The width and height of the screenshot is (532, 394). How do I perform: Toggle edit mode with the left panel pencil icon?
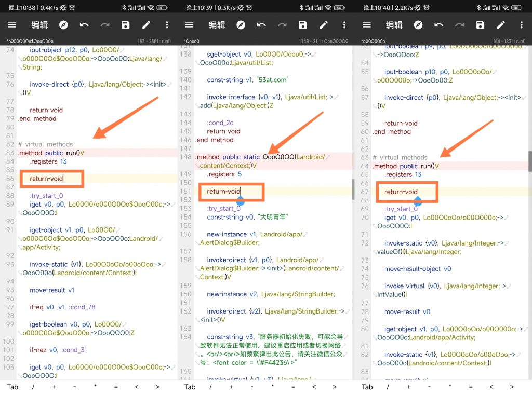point(147,24)
